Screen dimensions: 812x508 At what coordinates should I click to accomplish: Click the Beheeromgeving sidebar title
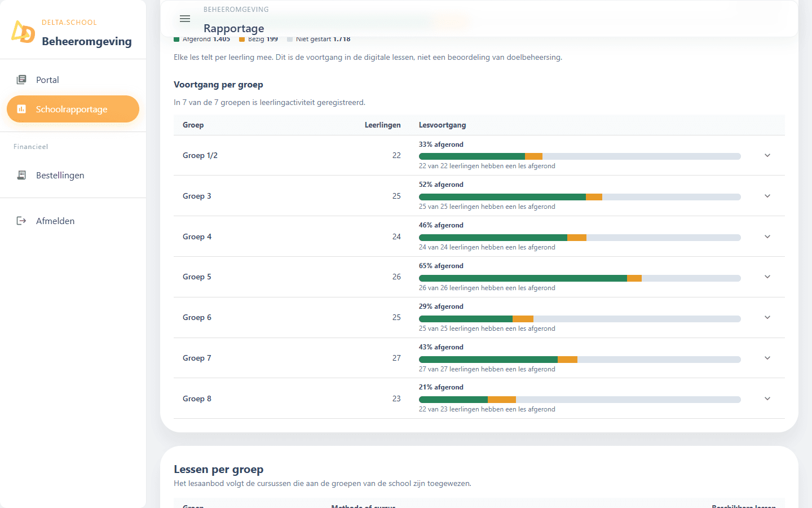tap(87, 41)
